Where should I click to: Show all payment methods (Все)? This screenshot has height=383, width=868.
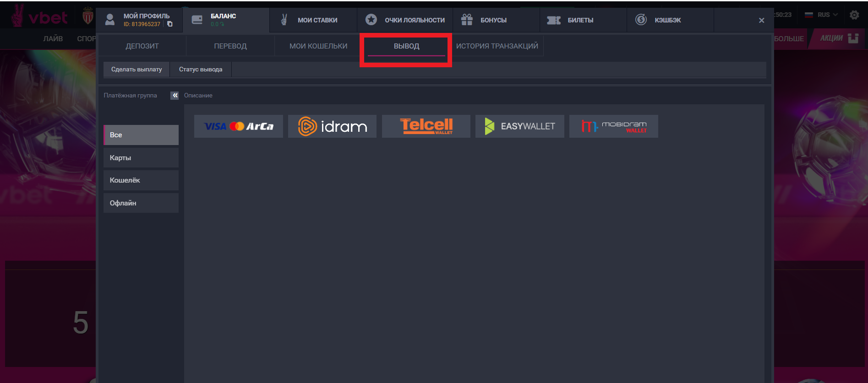[141, 135]
